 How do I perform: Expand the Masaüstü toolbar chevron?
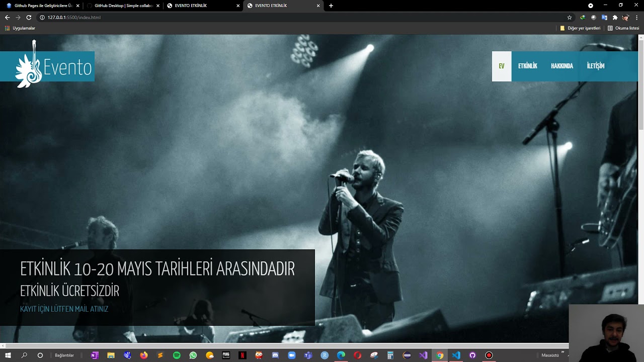(562, 352)
